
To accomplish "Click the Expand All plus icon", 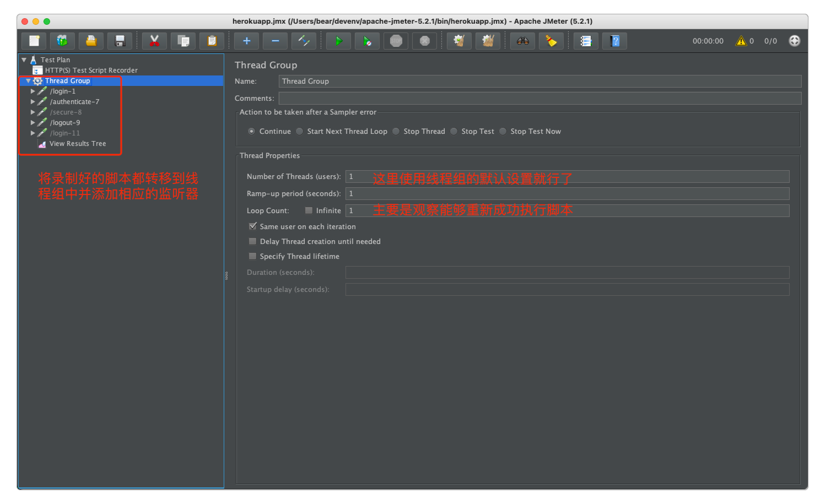I will [246, 41].
